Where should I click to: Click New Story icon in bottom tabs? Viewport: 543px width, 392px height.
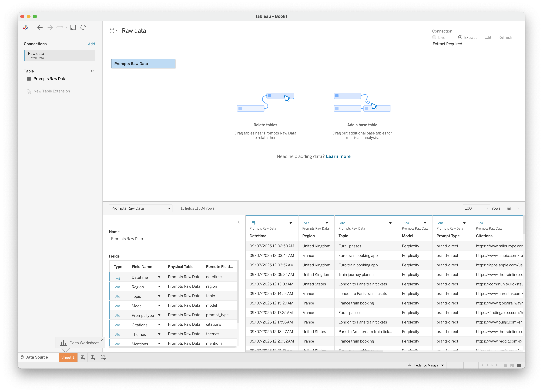103,357
